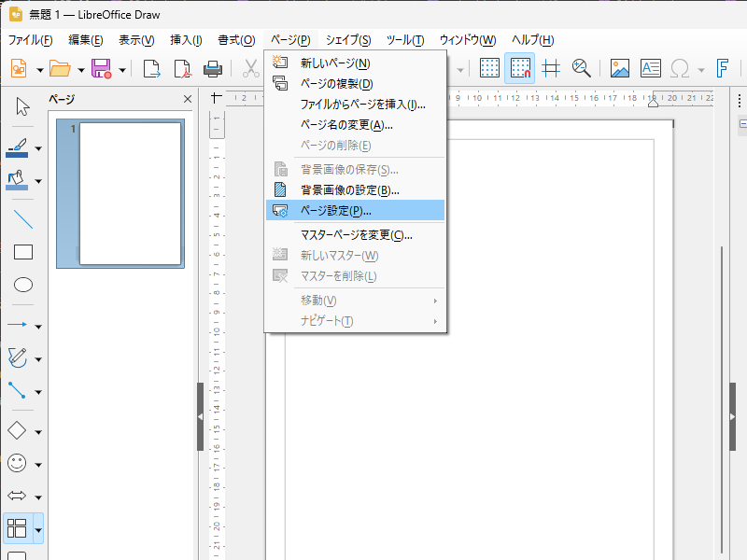Click the Zoom & Pan magnifier icon
The width and height of the screenshot is (747, 560).
581,68
